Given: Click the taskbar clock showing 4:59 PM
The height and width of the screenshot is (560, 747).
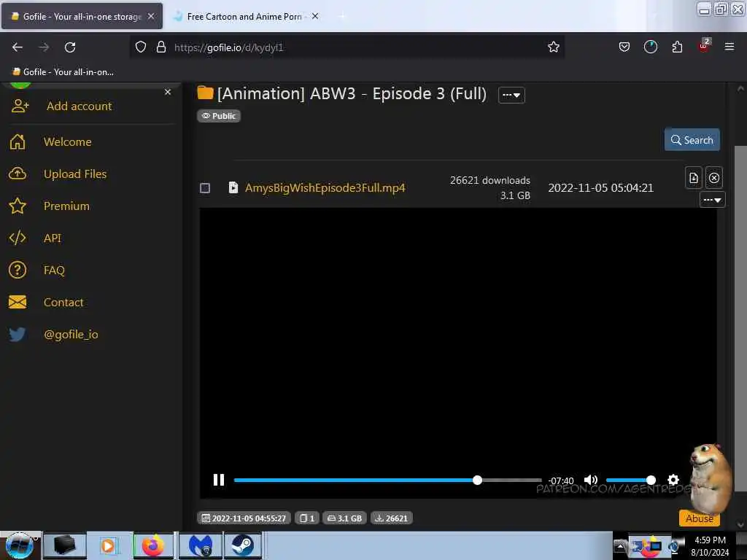Looking at the screenshot, I should [x=710, y=546].
